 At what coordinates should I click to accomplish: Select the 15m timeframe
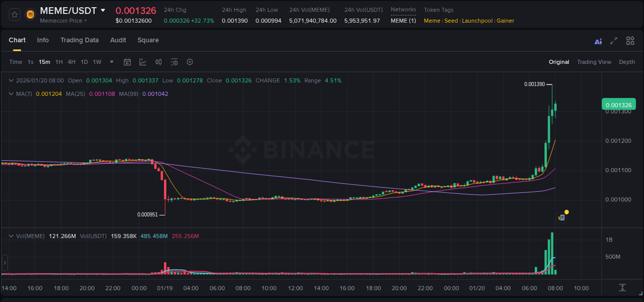click(44, 62)
